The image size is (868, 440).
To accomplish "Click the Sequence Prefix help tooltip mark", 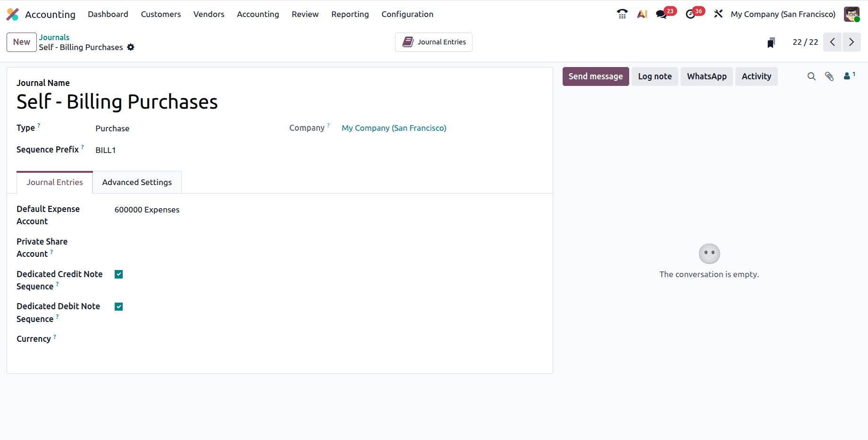I will pyautogui.click(x=83, y=147).
